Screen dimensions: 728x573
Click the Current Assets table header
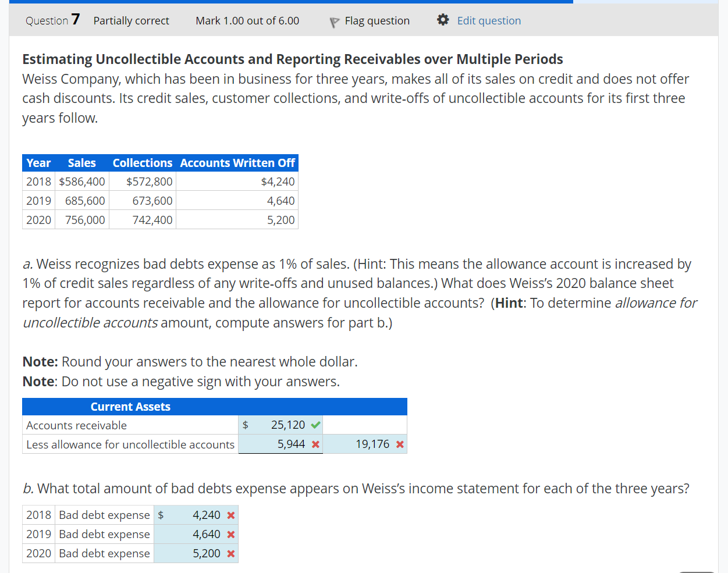point(130,406)
